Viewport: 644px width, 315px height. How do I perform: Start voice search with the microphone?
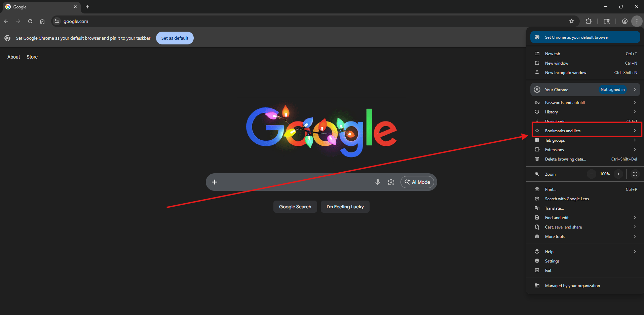click(378, 182)
